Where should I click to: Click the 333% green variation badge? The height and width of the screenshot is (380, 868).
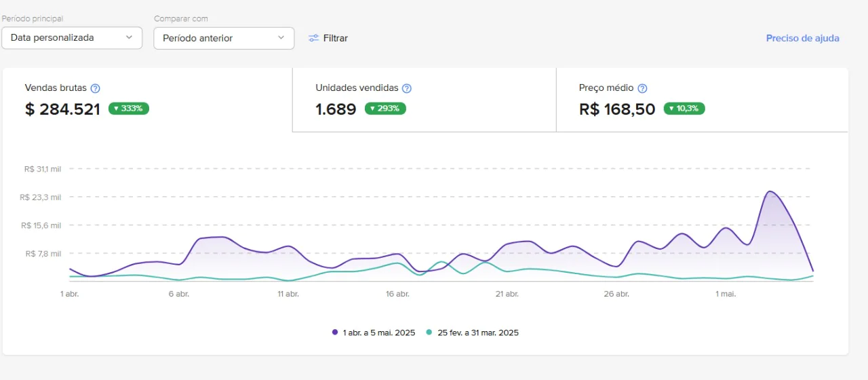(x=129, y=109)
